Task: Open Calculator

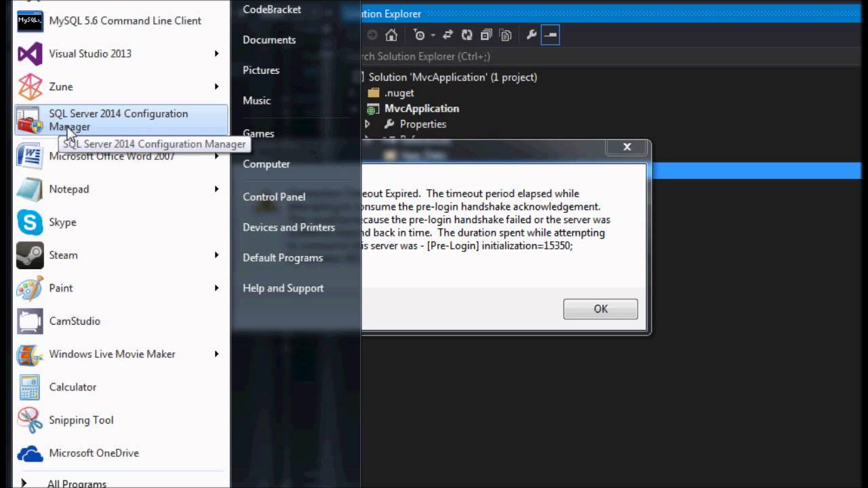Action: tap(121, 387)
